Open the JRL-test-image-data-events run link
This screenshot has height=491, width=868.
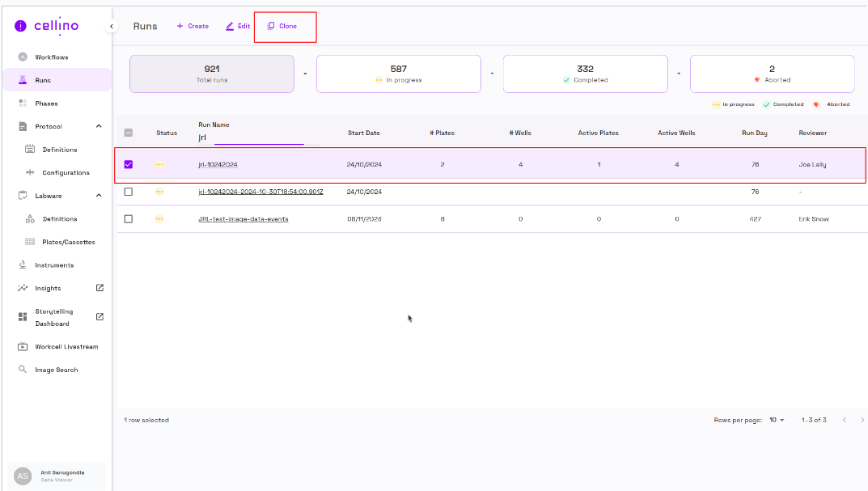(x=243, y=219)
